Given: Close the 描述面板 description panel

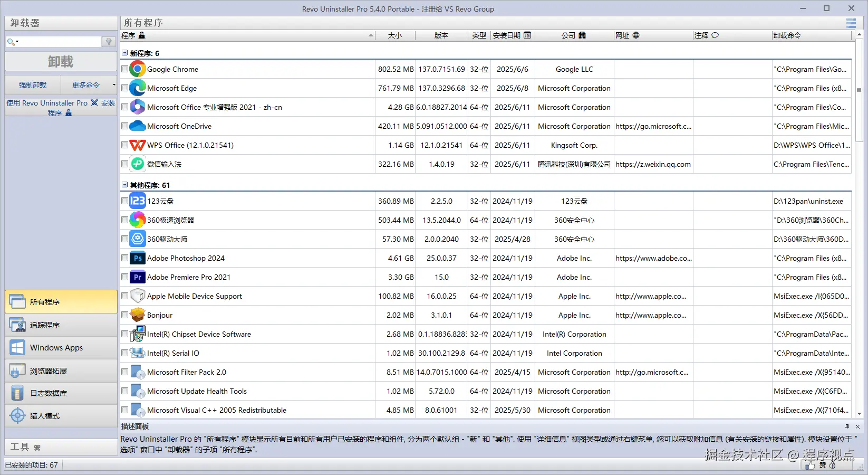Looking at the screenshot, I should 857,426.
